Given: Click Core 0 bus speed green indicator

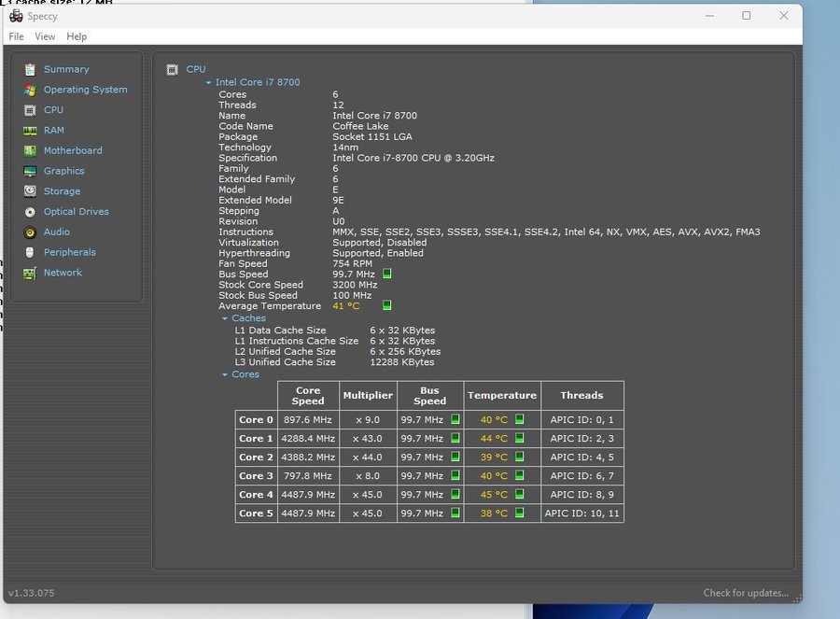Looking at the screenshot, I should (455, 419).
